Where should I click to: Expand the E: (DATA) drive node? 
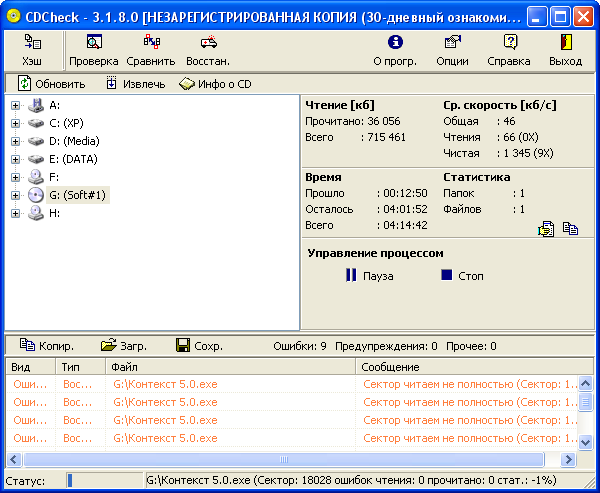(x=15, y=159)
